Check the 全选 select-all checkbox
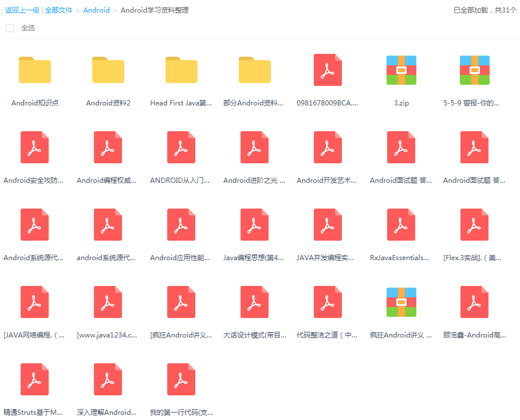 point(9,28)
